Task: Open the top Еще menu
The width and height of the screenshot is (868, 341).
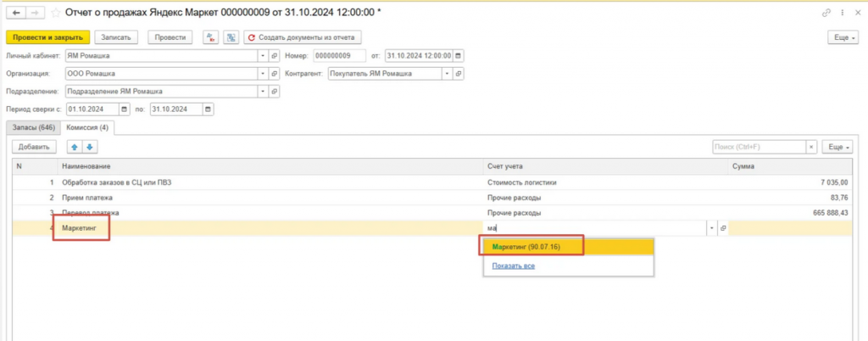Action: coord(844,37)
